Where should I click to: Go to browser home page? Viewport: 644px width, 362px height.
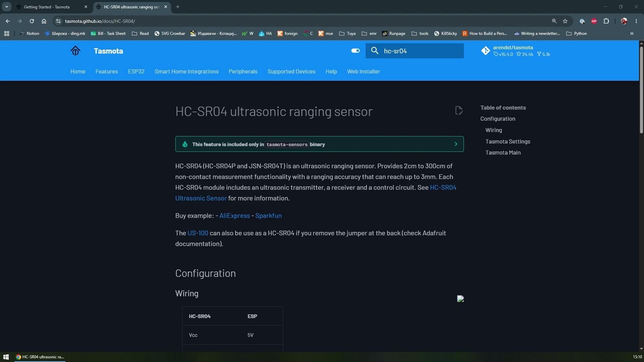(x=44, y=21)
